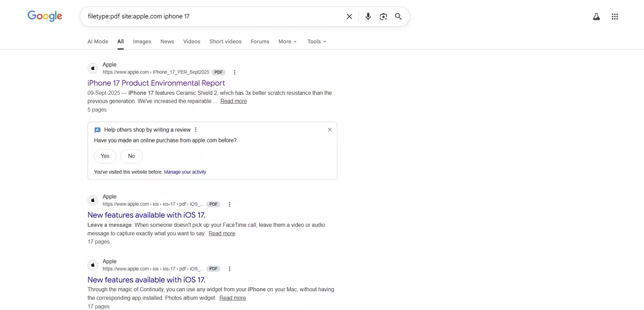Viewport: 644px width, 310px height.
Task: Open the iPhone 17 Product Environmental Report
Action: coord(157,83)
